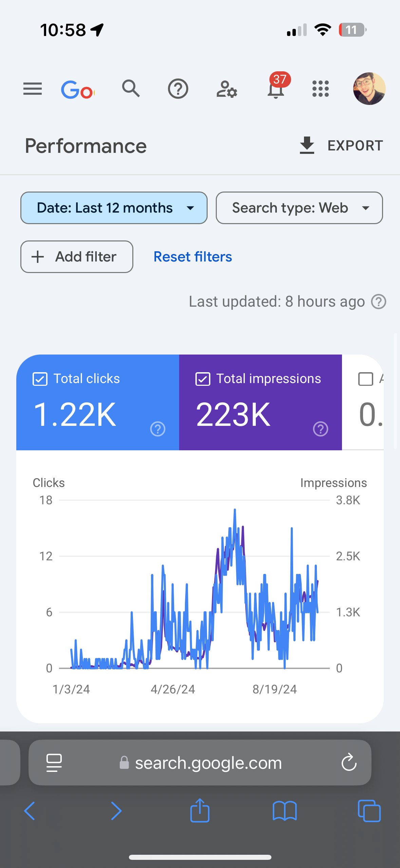Open the Date: Last 12 months dropdown
Image resolution: width=400 pixels, height=868 pixels.
[114, 207]
